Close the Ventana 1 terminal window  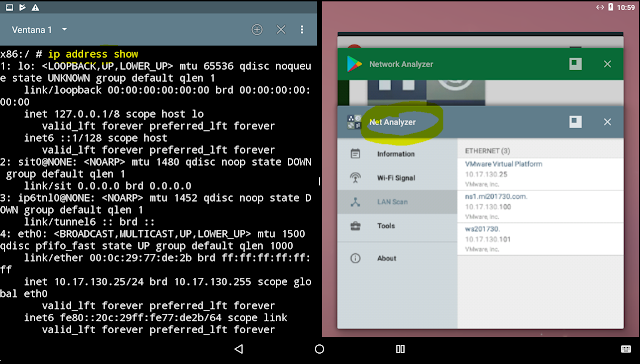(x=281, y=29)
